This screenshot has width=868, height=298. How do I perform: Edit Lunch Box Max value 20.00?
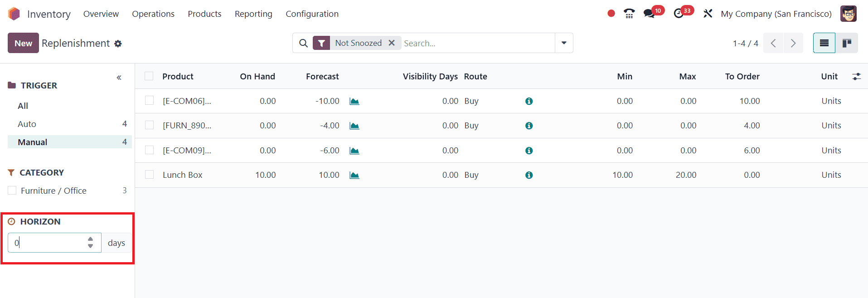(686, 175)
